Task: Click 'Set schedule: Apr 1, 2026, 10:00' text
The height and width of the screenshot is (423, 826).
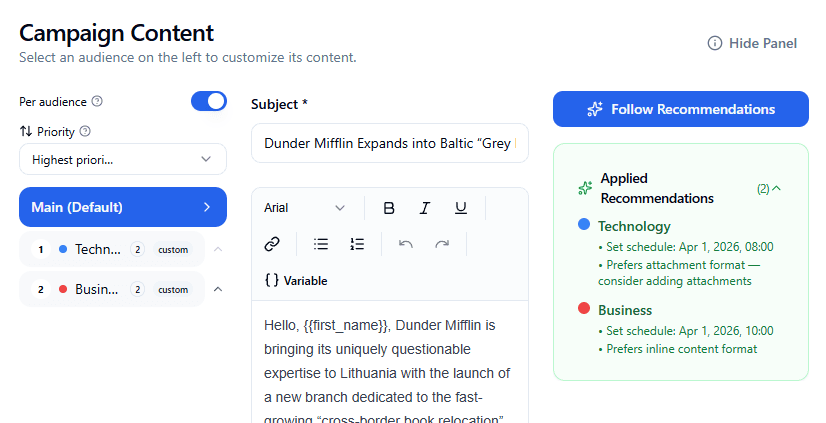Action: click(x=690, y=331)
